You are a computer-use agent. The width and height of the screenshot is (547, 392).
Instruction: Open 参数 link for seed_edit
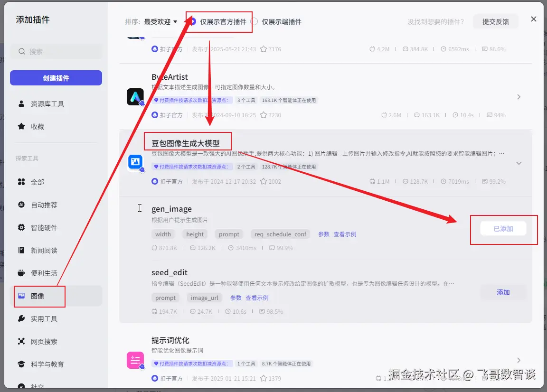[x=236, y=298]
